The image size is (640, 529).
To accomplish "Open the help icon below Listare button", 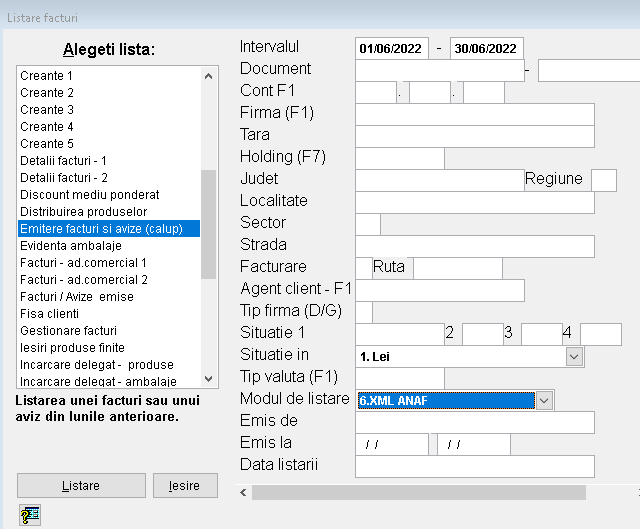I will point(30,515).
